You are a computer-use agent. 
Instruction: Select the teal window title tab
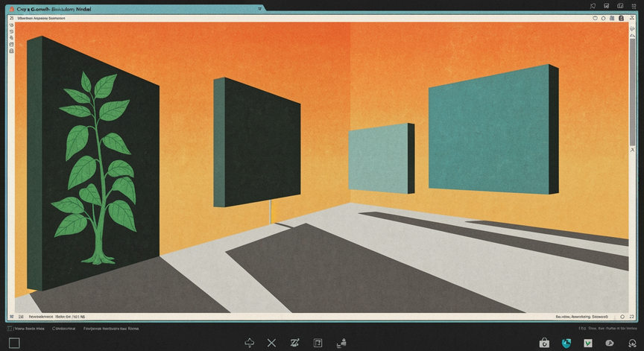tap(136, 9)
